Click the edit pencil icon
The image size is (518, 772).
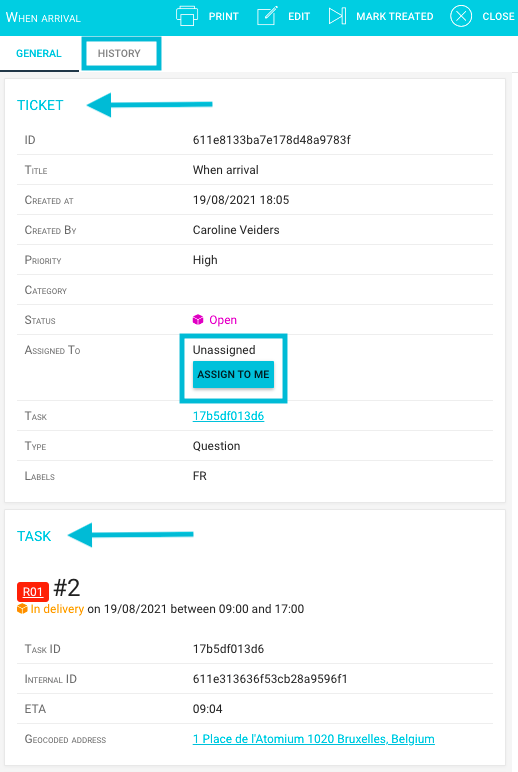click(267, 16)
